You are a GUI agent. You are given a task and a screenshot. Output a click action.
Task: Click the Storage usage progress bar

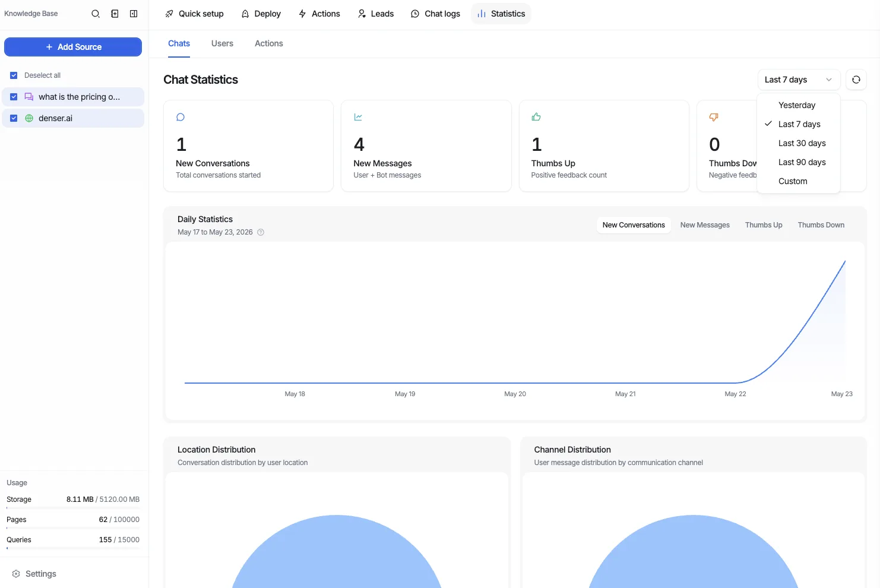tap(73, 508)
